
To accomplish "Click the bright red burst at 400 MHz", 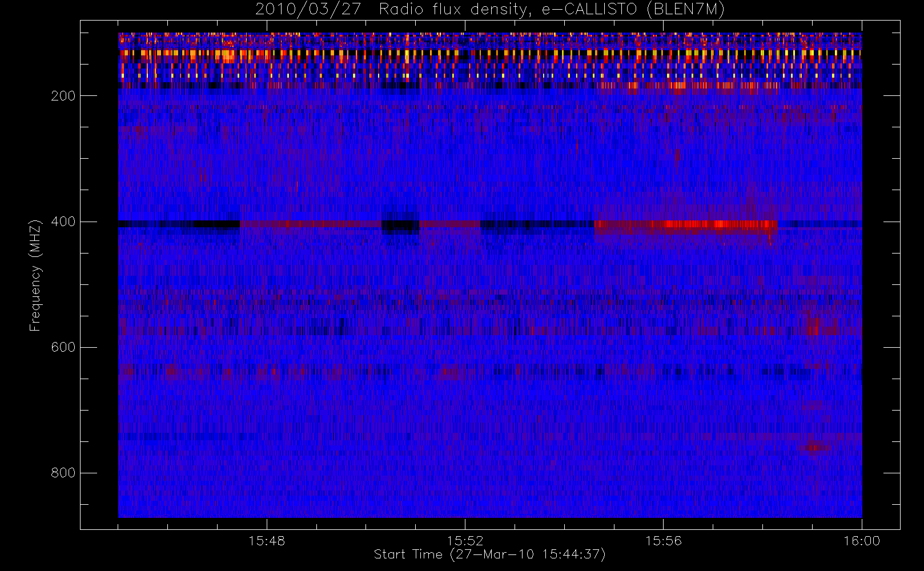I will (720, 224).
